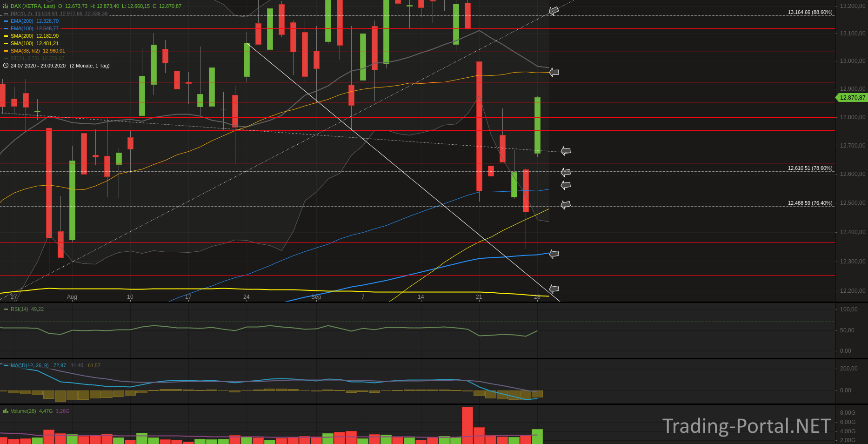868x444 pixels.
Task: Click the 200,00 level on the MACD scale
Action: (849, 369)
